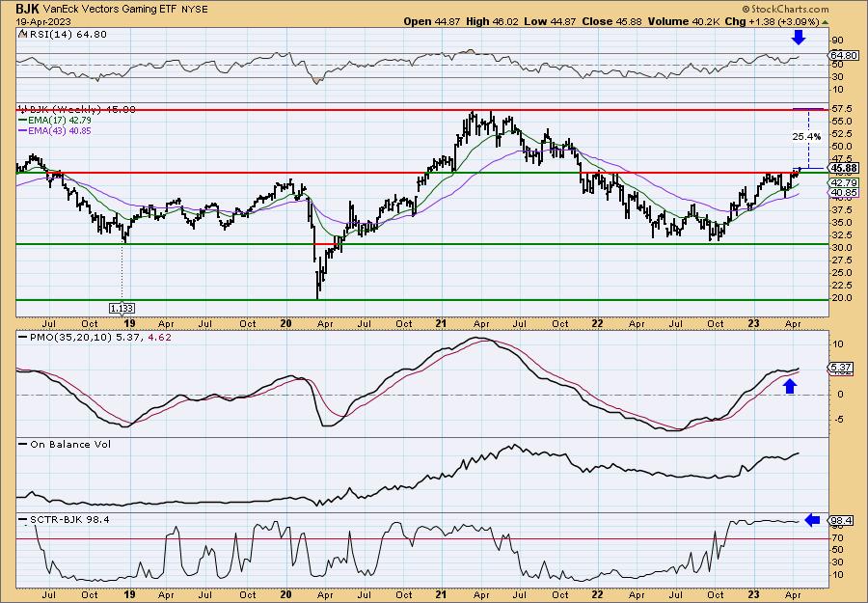Click the 90 level on RSI axis
This screenshot has width=868, height=603.
click(x=837, y=41)
